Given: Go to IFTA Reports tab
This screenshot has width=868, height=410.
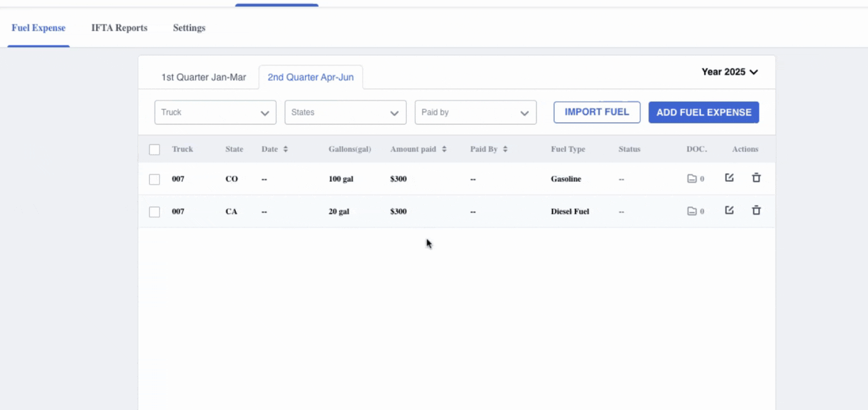Looking at the screenshot, I should pos(119,28).
